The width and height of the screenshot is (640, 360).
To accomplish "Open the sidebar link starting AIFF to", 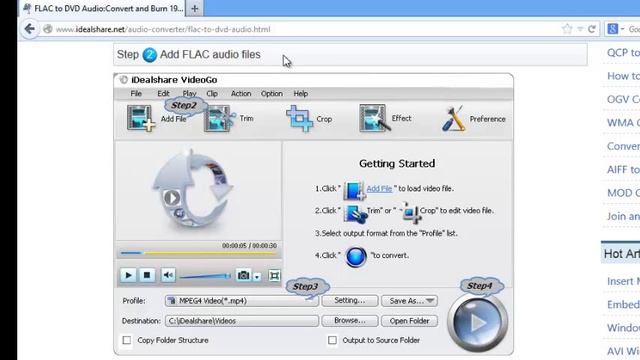I will tap(623, 169).
